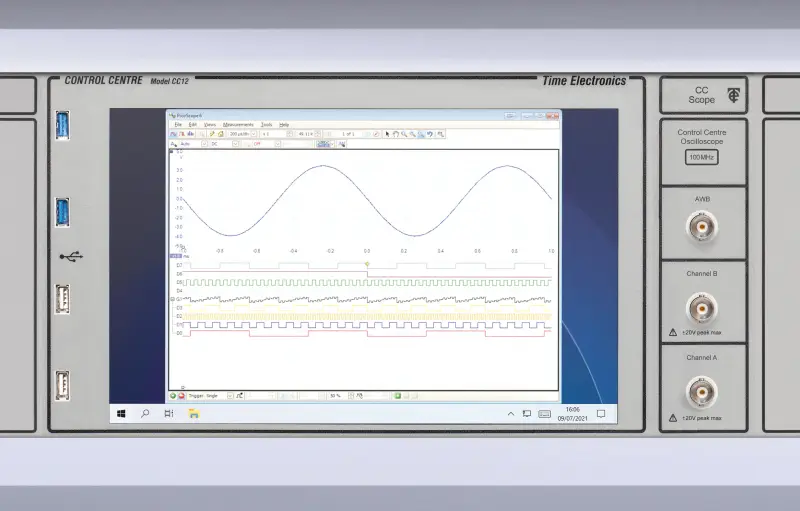This screenshot has height=511, width=800.
Task: Open the DC coupling dropdown
Action: tap(235, 143)
